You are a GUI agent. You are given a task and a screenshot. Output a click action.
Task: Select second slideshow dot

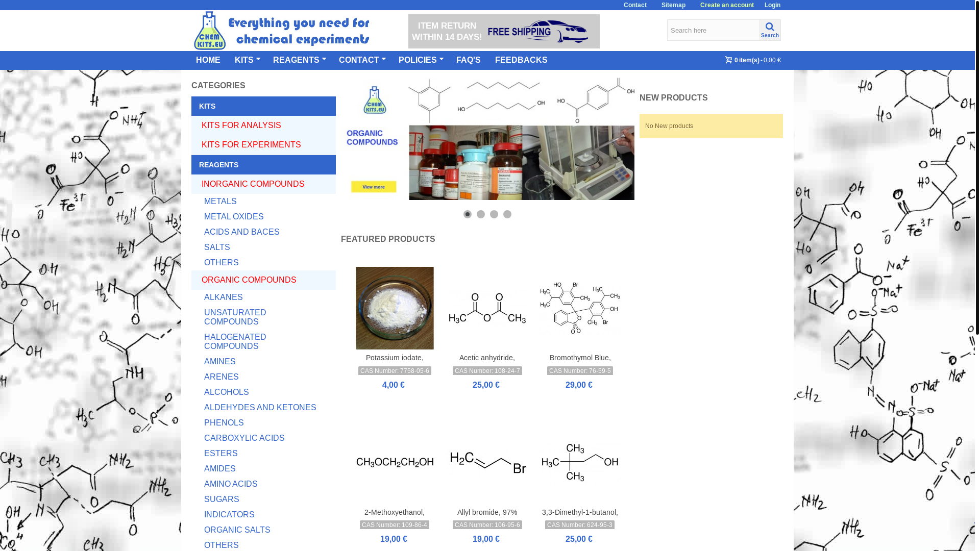pyautogui.click(x=481, y=214)
